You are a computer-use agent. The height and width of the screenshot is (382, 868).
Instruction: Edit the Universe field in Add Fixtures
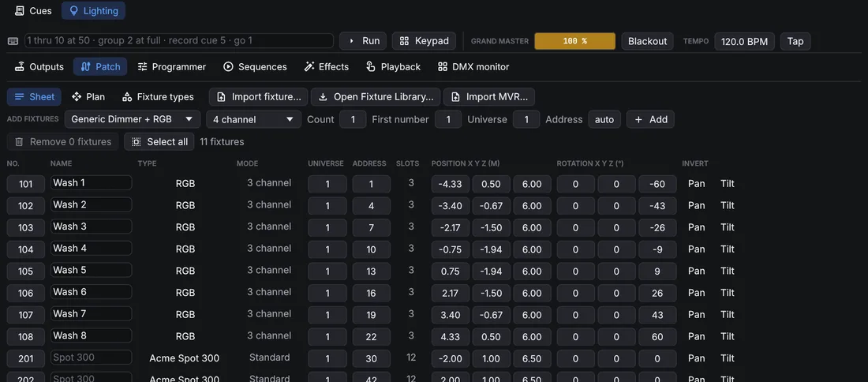[526, 119]
